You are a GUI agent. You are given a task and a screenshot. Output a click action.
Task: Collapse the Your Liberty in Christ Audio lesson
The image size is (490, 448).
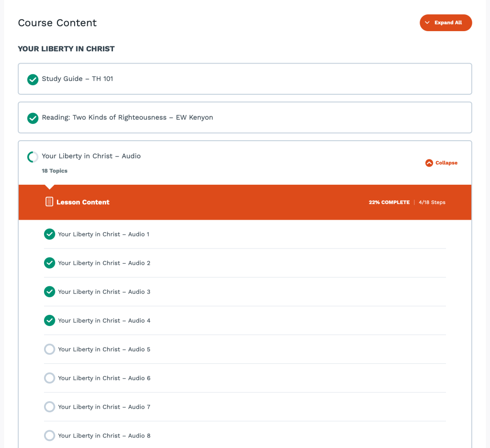pos(441,163)
